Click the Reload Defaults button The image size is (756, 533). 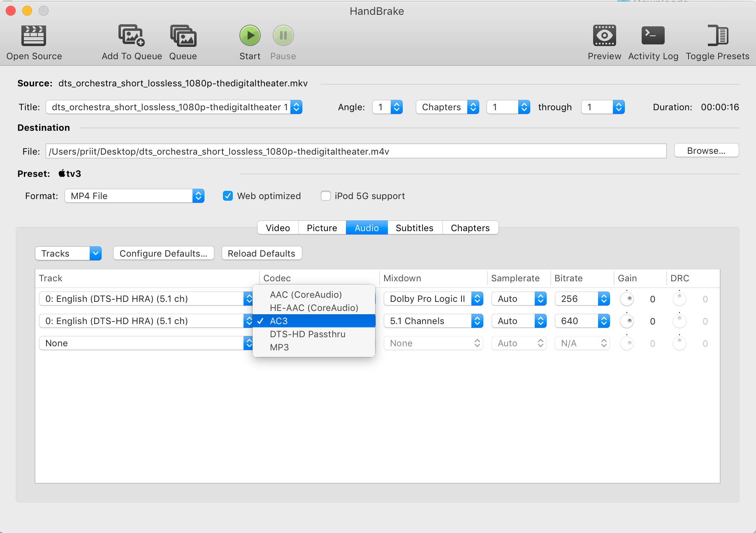click(x=262, y=253)
